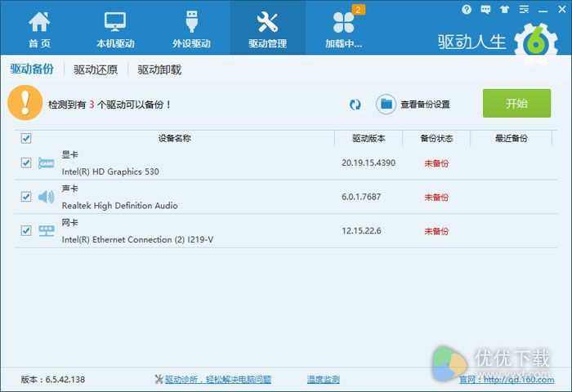Open the 温度监测 link
Image resolution: width=572 pixels, height=392 pixels.
click(x=324, y=380)
